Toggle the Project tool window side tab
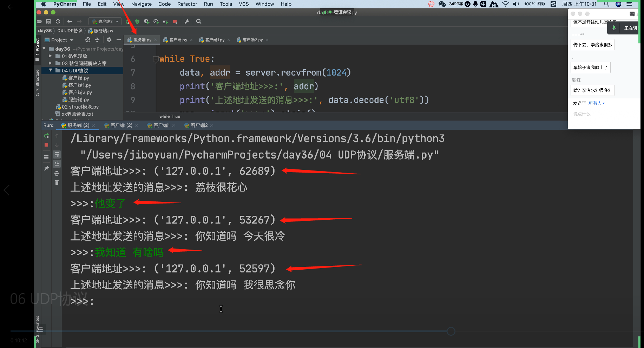This screenshot has width=644, height=348. (38, 50)
